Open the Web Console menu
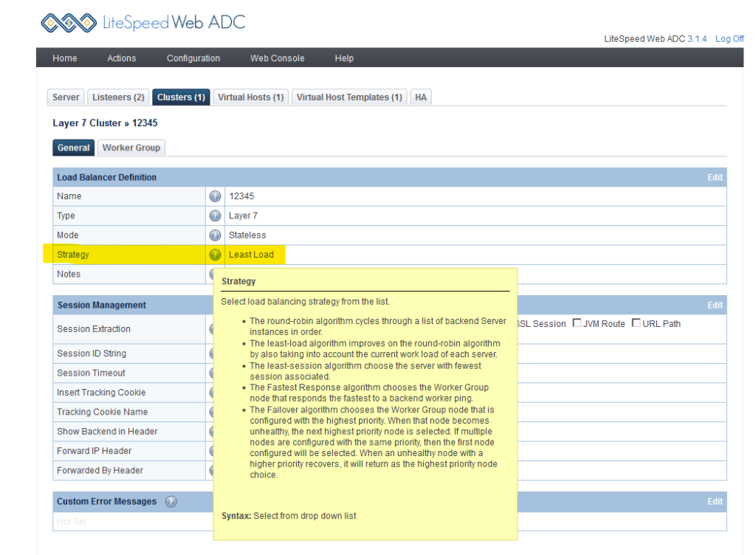The height and width of the screenshot is (555, 756). tap(278, 58)
